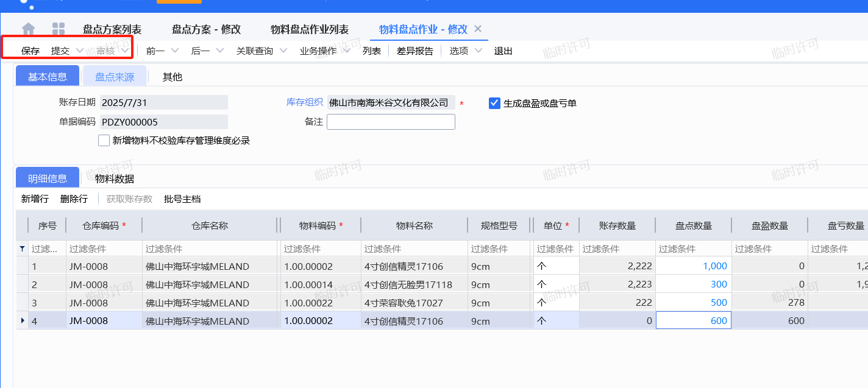Uncheck 生成盘盈或盘亏单 checkbox
The width and height of the screenshot is (868, 388).
[494, 103]
